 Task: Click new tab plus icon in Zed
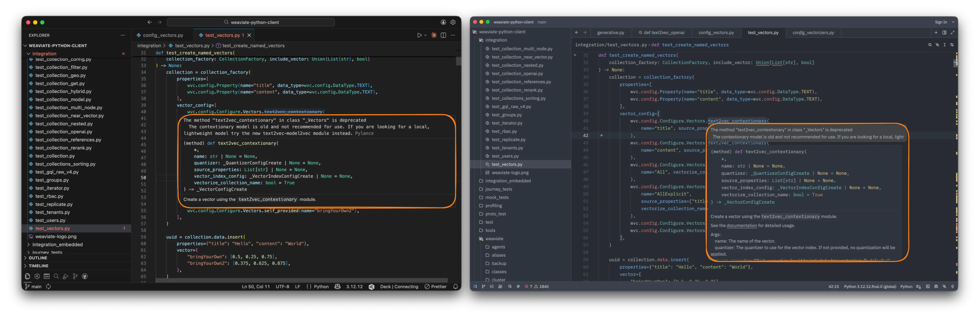pyautogui.click(x=936, y=33)
